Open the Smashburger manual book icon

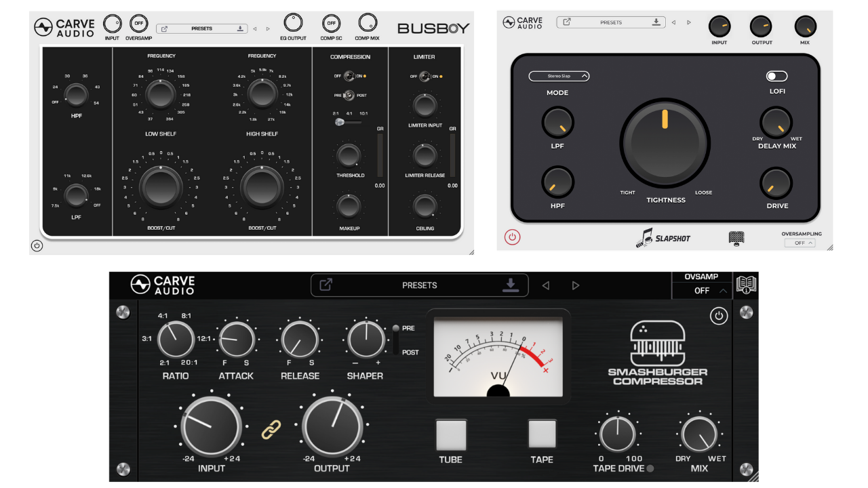[746, 285]
